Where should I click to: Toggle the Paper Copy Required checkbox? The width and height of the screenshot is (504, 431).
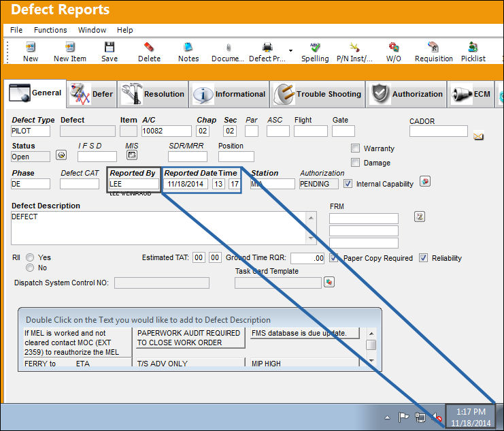click(x=334, y=258)
